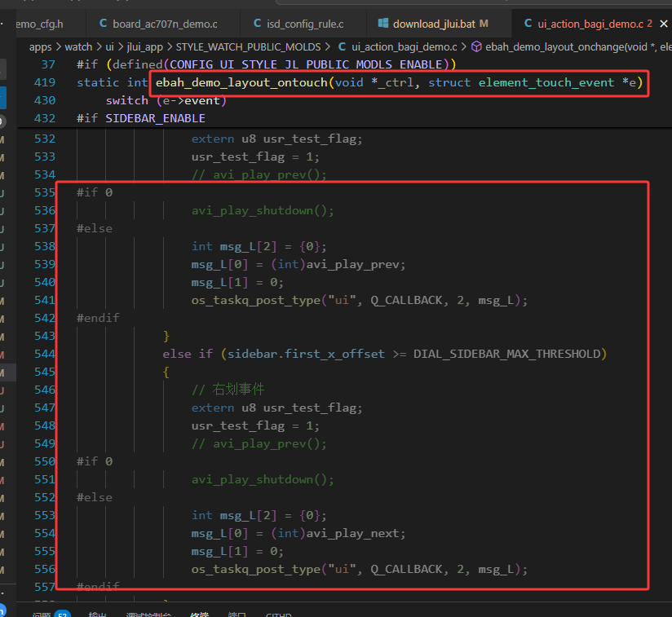Click the DIAL_SIDEBAR_MAX_THRESHOLD constant
This screenshot has width=672, height=617.
(x=506, y=354)
